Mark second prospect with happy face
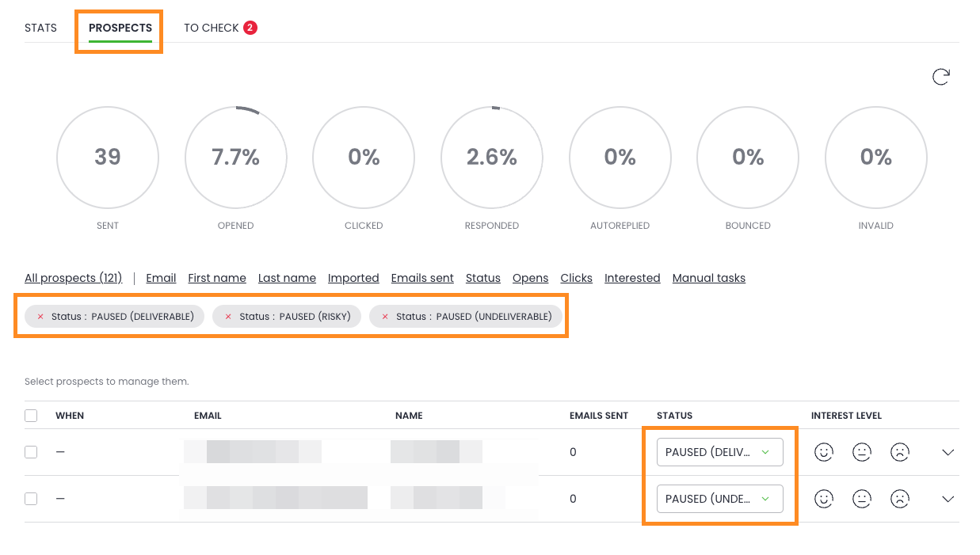This screenshot has height=555, width=980. click(824, 499)
